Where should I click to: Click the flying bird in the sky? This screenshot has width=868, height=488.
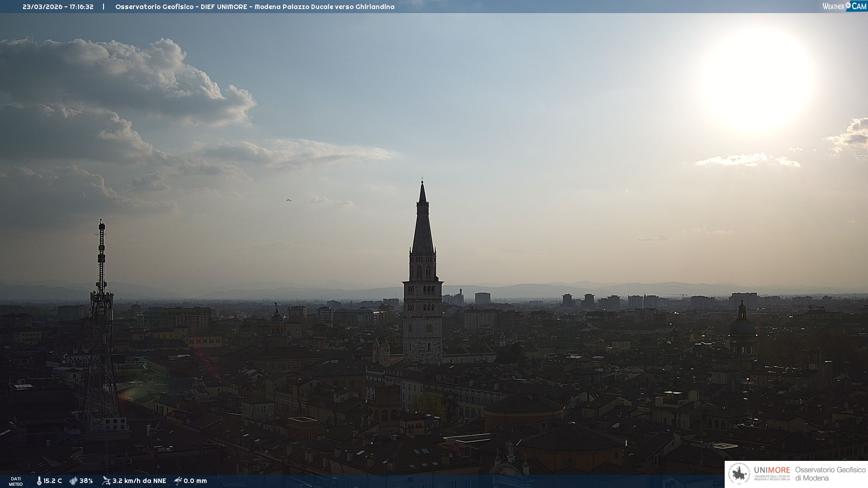click(x=288, y=200)
